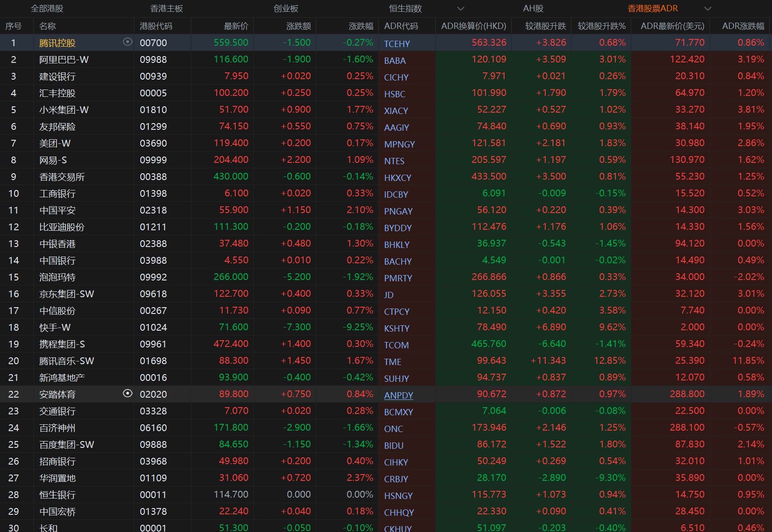
Task: Expand the 恒生指数 dropdown arrow
Action: pyautogui.click(x=461, y=9)
